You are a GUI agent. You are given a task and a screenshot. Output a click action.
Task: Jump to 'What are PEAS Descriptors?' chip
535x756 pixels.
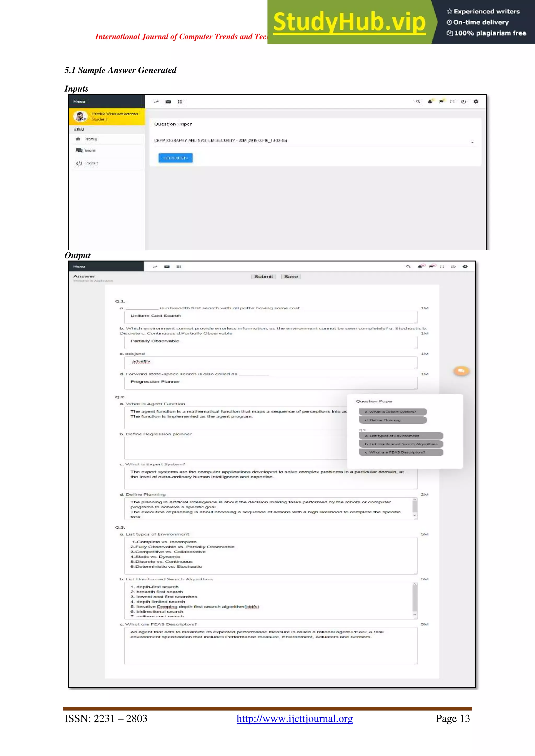400,452
